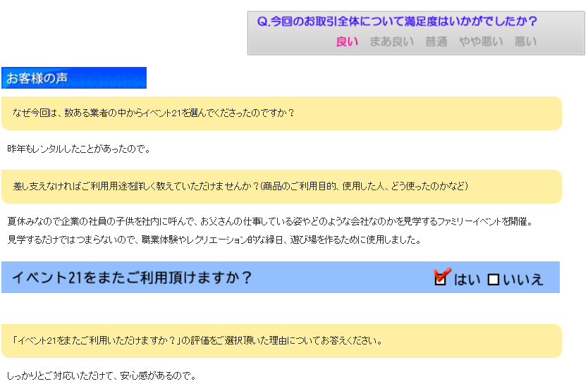The image size is (588, 391).
Task: Click the answer line starting with 夏休みなので
Action: tap(269, 222)
